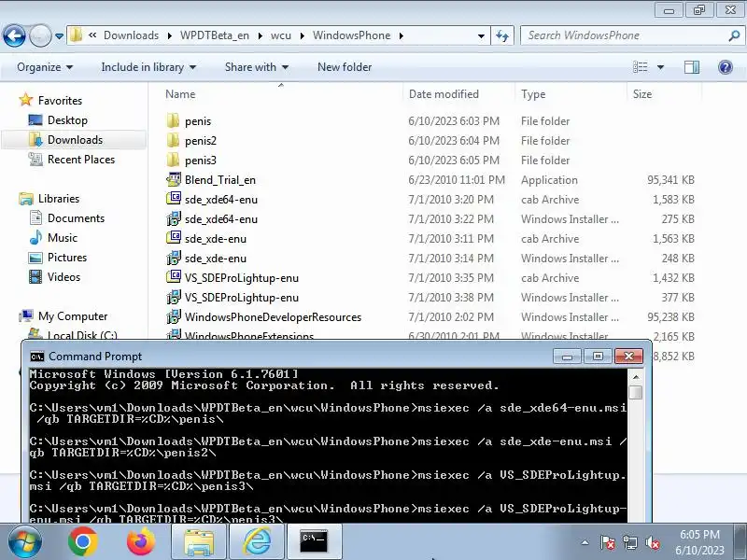Show hidden system tray icons
The image size is (747, 560).
click(585, 542)
